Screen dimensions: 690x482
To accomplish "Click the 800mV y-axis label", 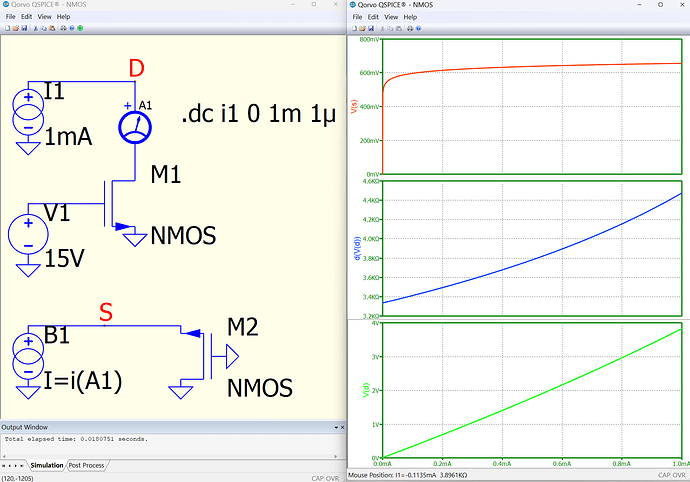I will coord(369,39).
